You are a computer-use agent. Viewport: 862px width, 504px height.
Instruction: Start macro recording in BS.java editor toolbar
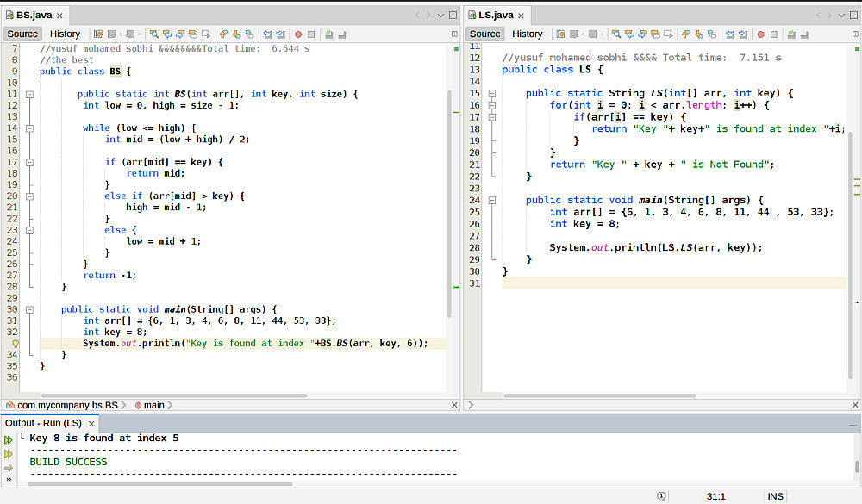[x=298, y=34]
